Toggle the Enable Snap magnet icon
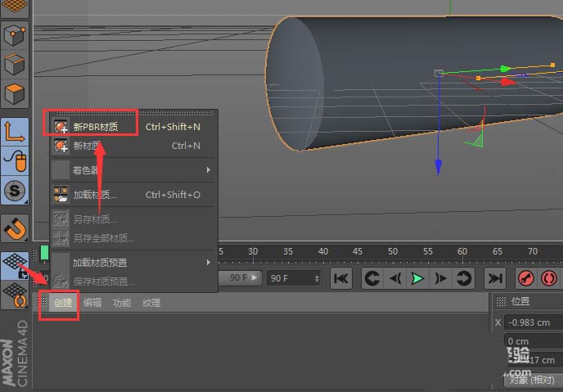 point(15,228)
